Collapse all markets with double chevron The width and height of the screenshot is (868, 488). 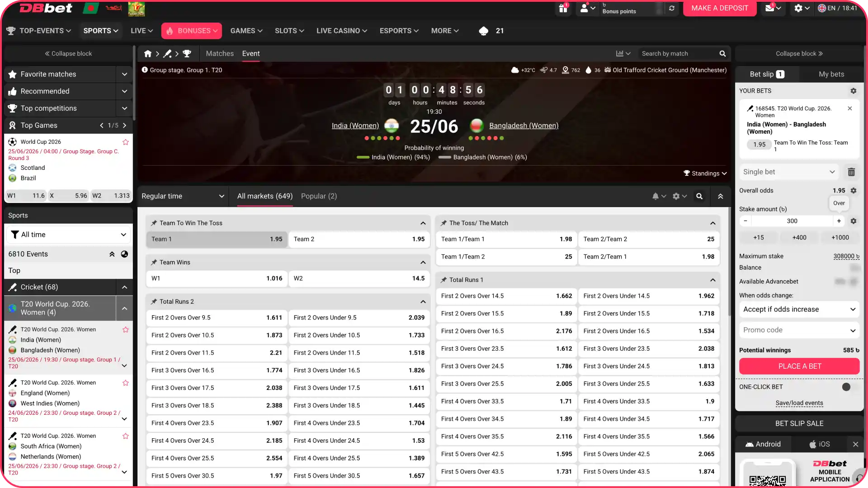click(721, 197)
